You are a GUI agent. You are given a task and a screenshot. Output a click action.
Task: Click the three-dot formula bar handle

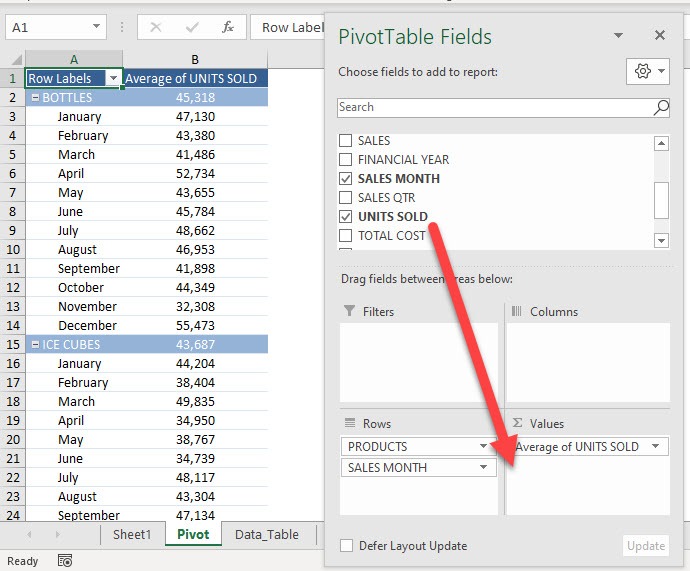coord(122,27)
